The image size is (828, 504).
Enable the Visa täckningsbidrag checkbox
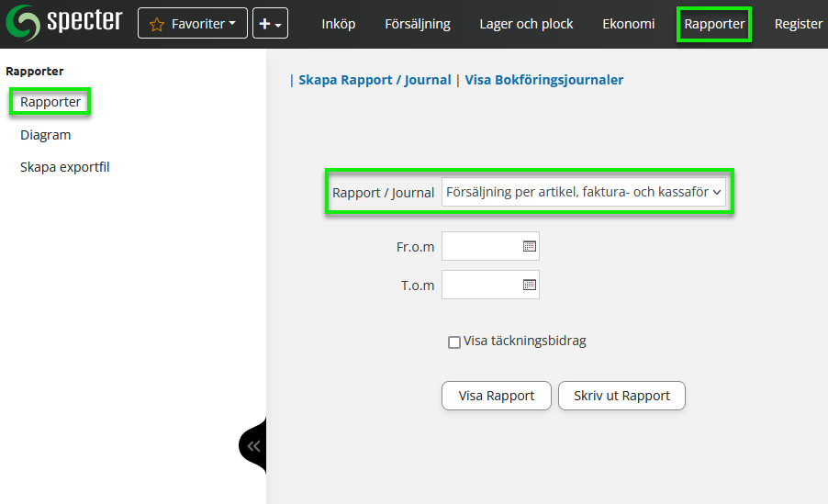(453, 342)
